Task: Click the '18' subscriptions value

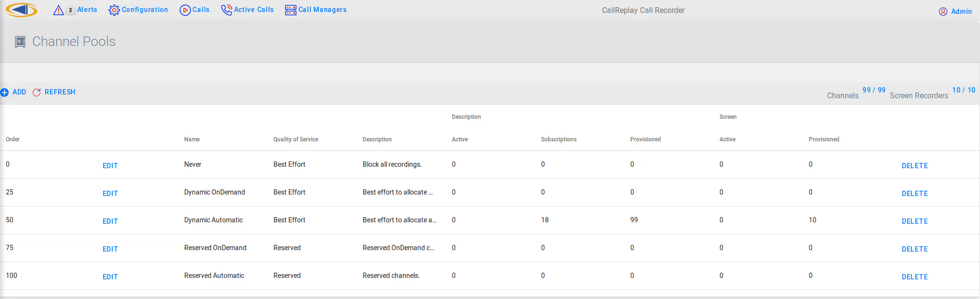Action: 545,220
